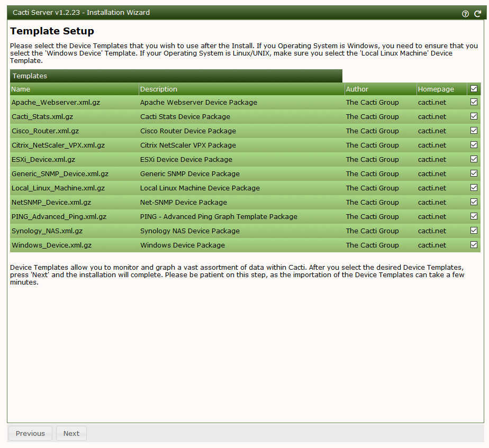The width and height of the screenshot is (489, 448).
Task: Open the help icon in title bar
Action: [465, 14]
